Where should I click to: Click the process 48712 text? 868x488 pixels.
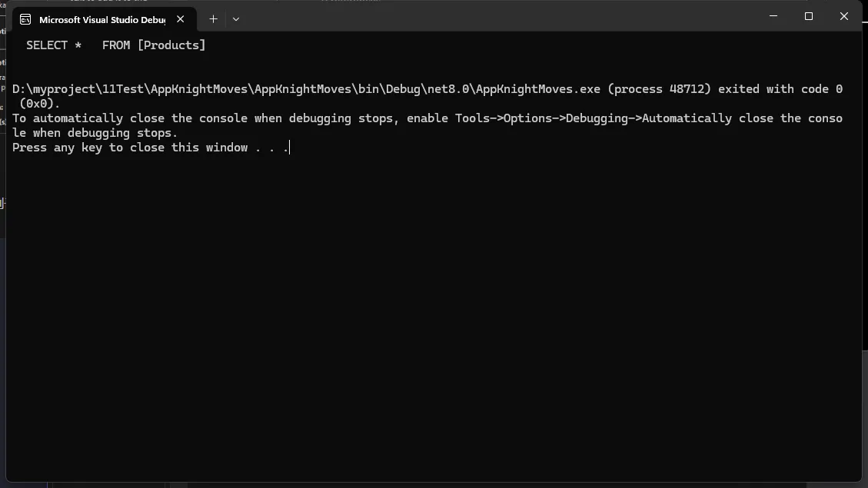tap(660, 89)
